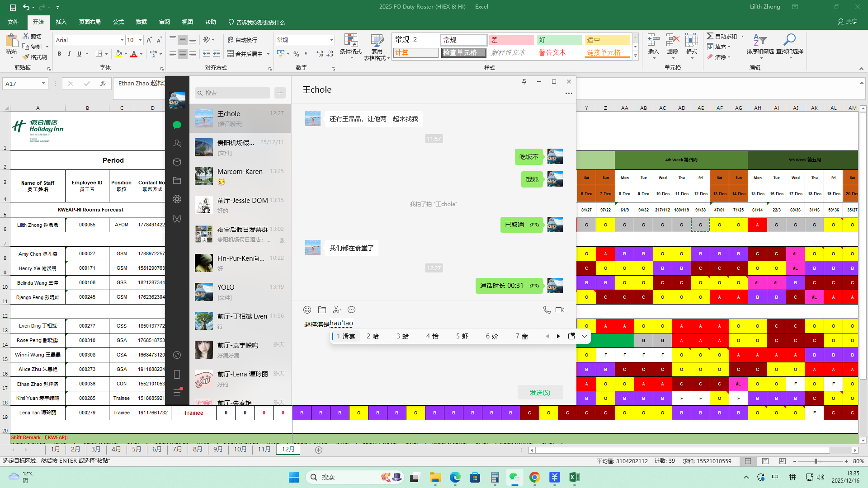Click the 发送(S) send button

(540, 393)
